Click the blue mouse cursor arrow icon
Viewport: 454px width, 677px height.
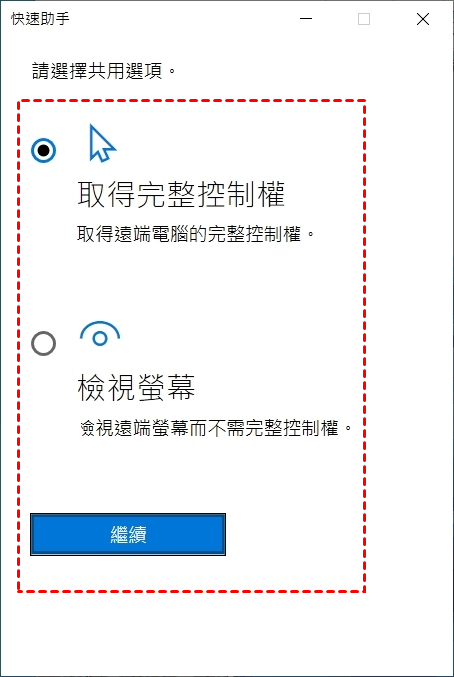(x=102, y=143)
